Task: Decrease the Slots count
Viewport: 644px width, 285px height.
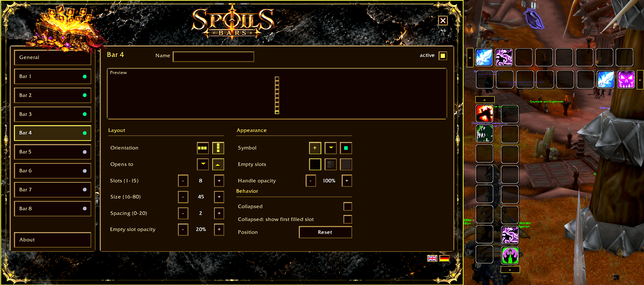Action: pyautogui.click(x=183, y=181)
